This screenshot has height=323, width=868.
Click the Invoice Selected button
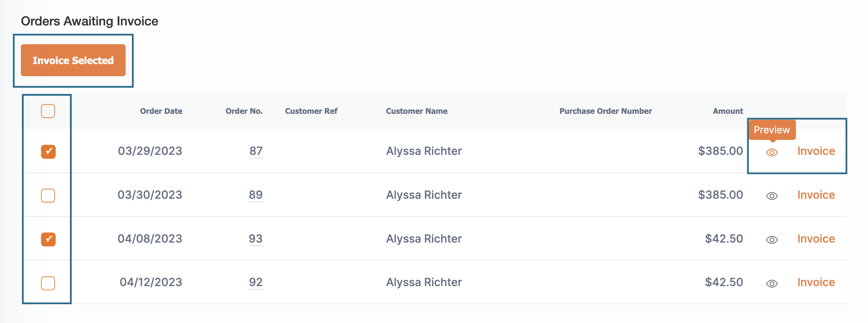(73, 60)
